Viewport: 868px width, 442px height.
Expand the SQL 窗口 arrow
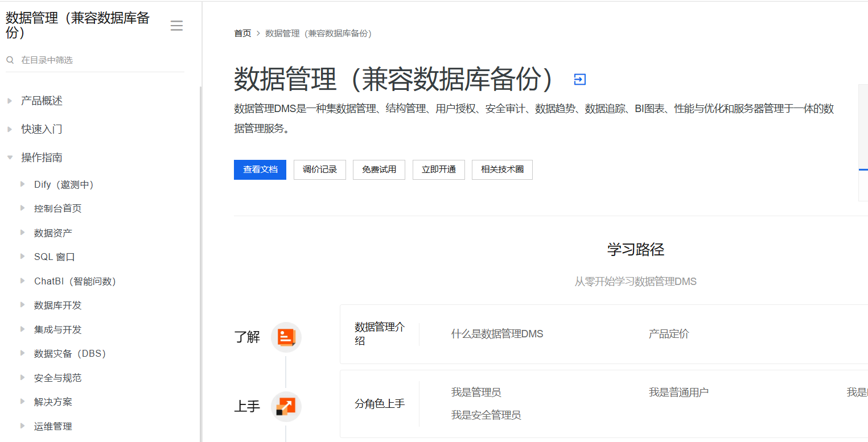coord(23,257)
